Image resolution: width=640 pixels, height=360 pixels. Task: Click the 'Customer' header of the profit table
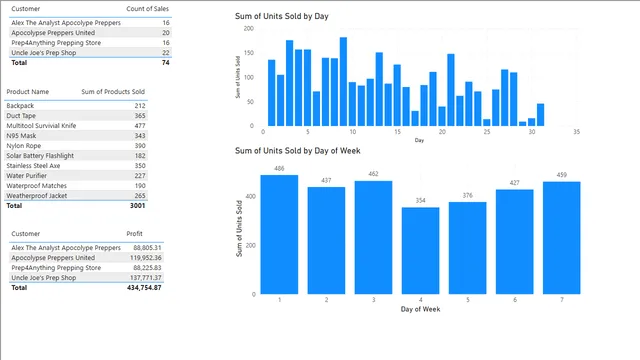(26, 234)
